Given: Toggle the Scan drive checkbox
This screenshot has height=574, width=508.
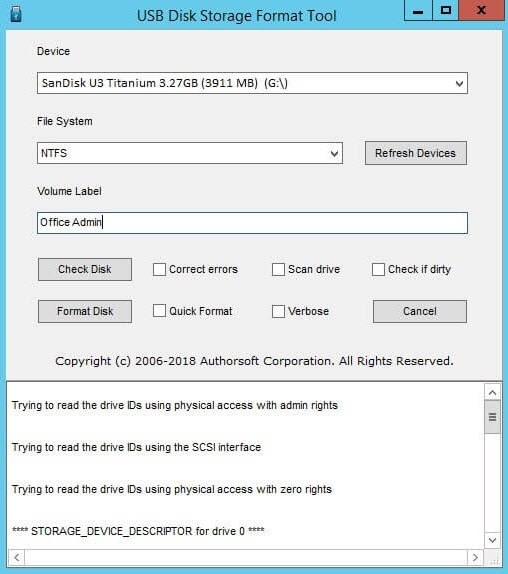Looking at the screenshot, I should click(278, 269).
